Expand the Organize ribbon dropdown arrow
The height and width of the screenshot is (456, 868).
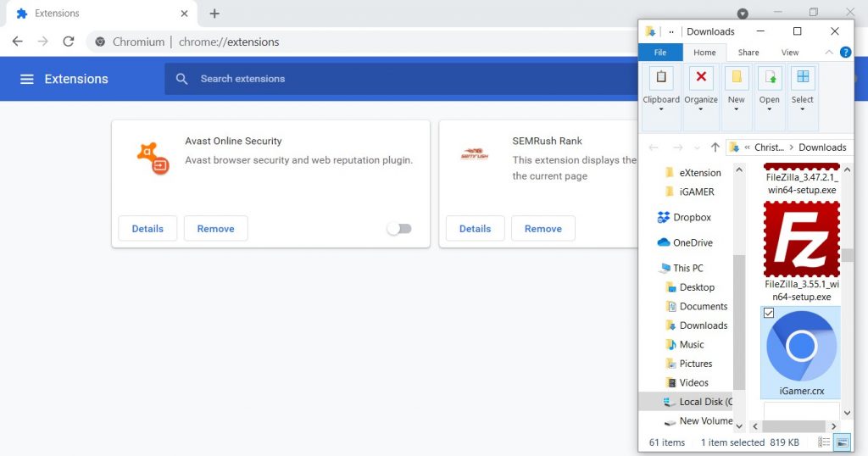(x=701, y=109)
